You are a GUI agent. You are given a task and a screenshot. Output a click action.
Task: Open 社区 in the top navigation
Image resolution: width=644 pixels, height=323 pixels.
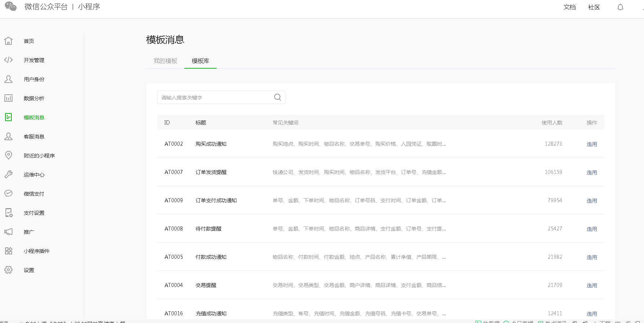(594, 7)
